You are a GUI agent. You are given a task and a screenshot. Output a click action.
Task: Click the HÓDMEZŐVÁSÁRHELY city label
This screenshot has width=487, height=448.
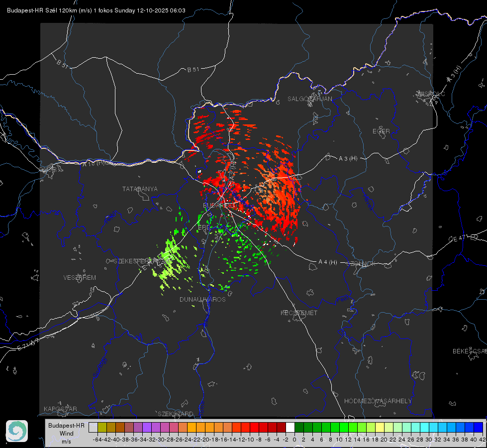378,401
